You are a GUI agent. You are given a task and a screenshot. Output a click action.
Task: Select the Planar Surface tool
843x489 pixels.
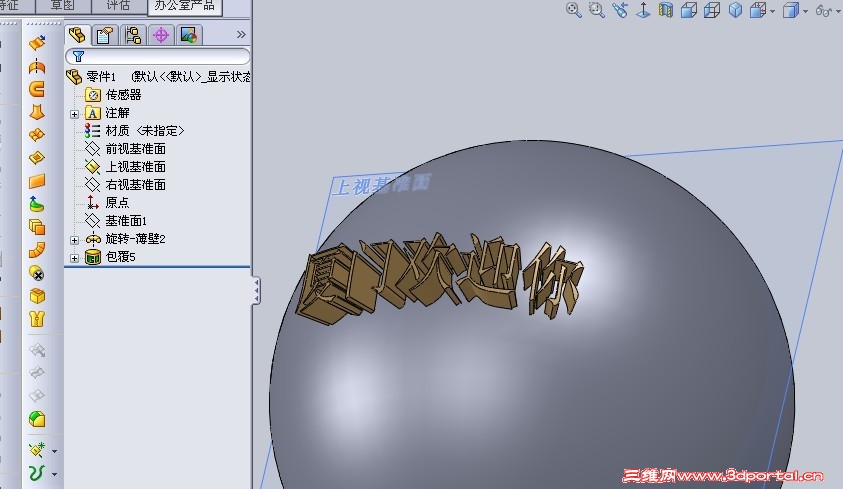pos(37,181)
